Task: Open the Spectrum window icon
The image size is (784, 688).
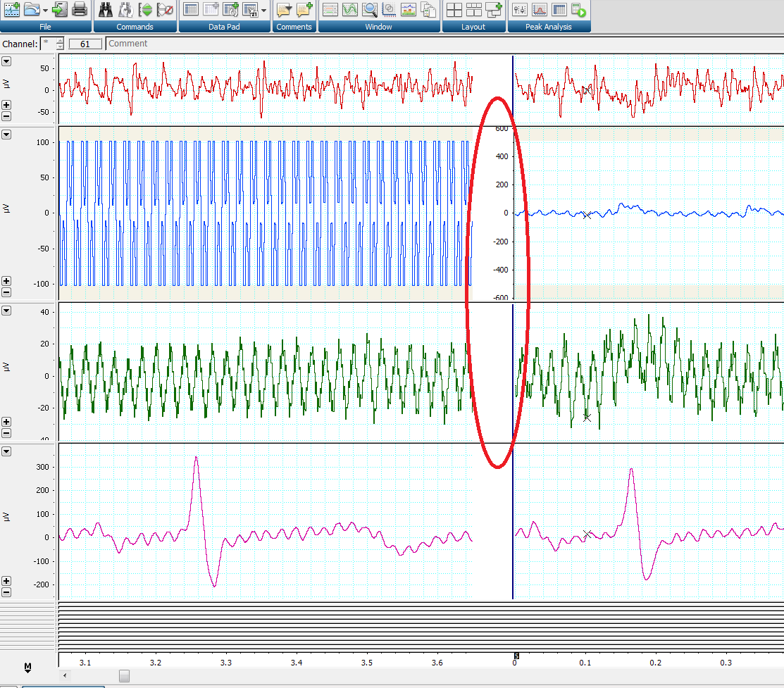Action: pyautogui.click(x=409, y=9)
